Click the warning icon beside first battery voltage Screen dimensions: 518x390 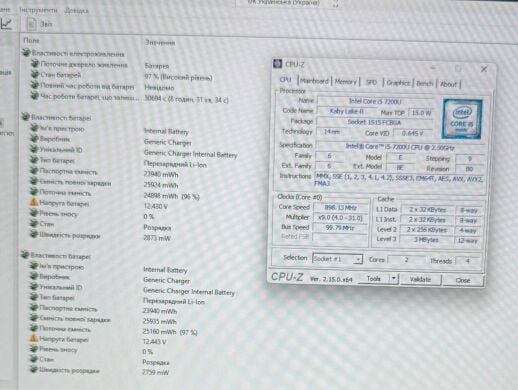coord(34,202)
